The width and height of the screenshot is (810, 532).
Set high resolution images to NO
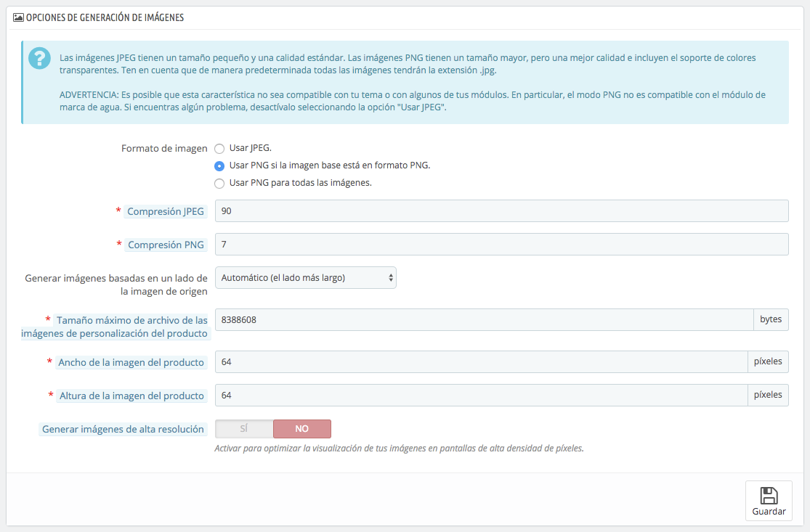[x=302, y=429]
